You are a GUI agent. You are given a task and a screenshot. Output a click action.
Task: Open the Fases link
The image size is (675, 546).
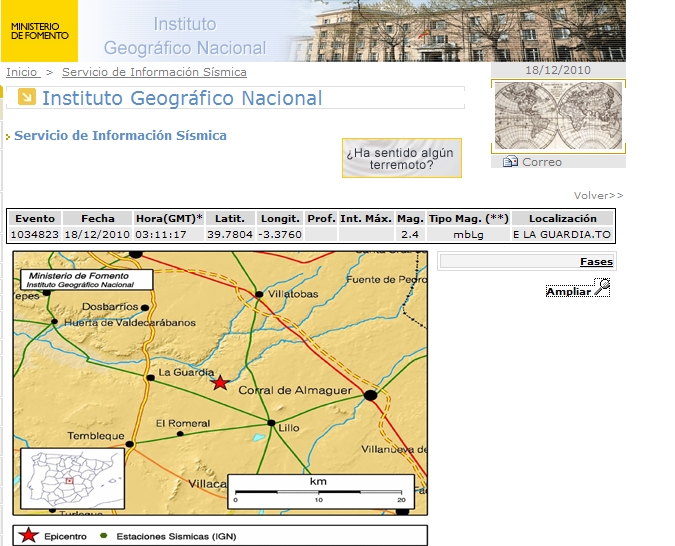point(596,261)
